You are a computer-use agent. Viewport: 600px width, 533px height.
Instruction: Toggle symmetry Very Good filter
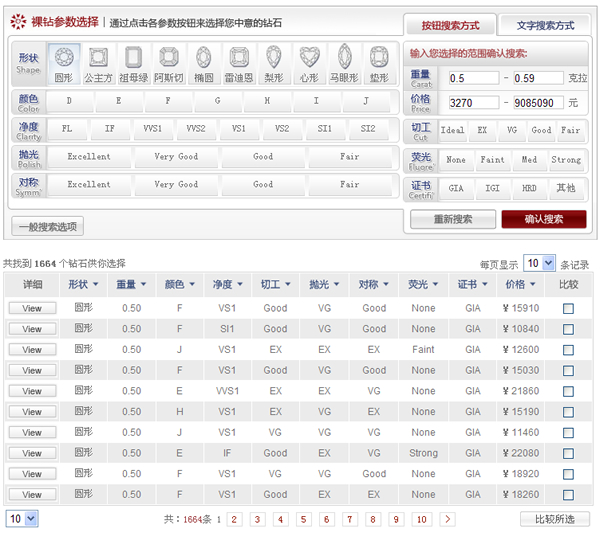tap(176, 185)
